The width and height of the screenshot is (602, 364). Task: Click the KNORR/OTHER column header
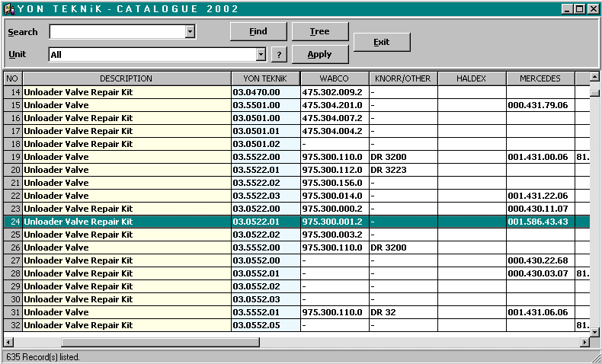[x=403, y=78]
